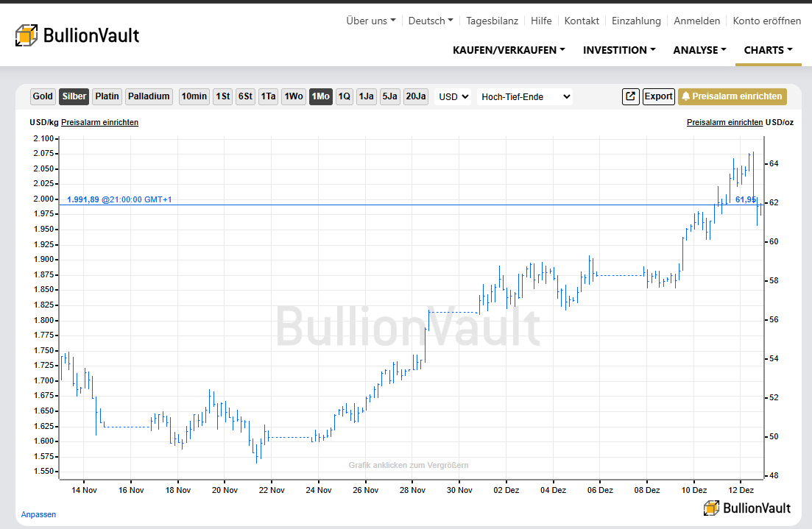812x529 pixels.
Task: Go to Einzahlung
Action: tap(637, 21)
